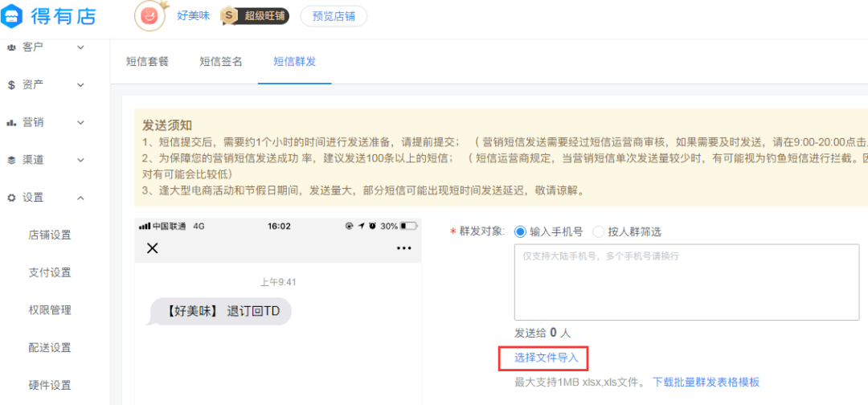Click the 中国联通 carrier text
Viewport: 868px width, 405px height.
[170, 226]
